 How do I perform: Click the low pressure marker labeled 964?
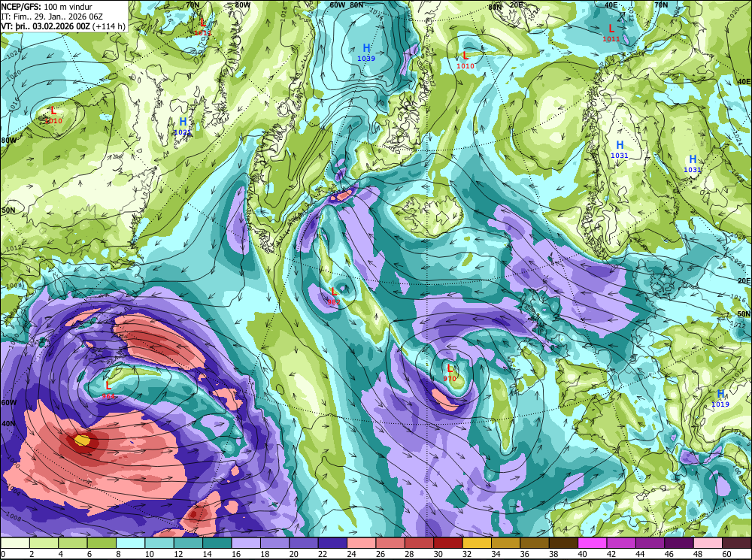click(108, 389)
